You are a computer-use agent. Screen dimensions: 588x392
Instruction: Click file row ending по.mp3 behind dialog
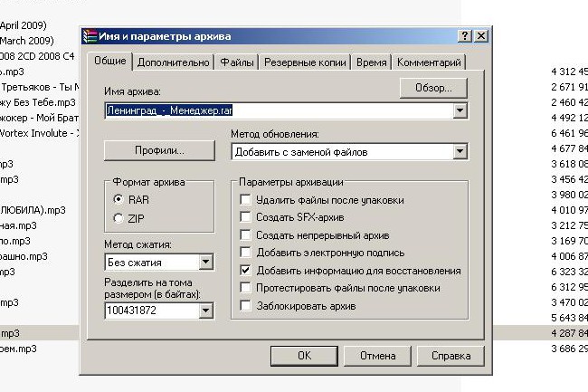(x=15, y=241)
